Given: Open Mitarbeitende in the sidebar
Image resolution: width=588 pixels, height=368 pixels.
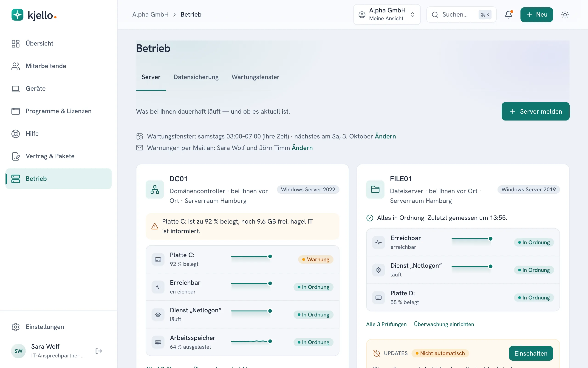Looking at the screenshot, I should coord(58,66).
